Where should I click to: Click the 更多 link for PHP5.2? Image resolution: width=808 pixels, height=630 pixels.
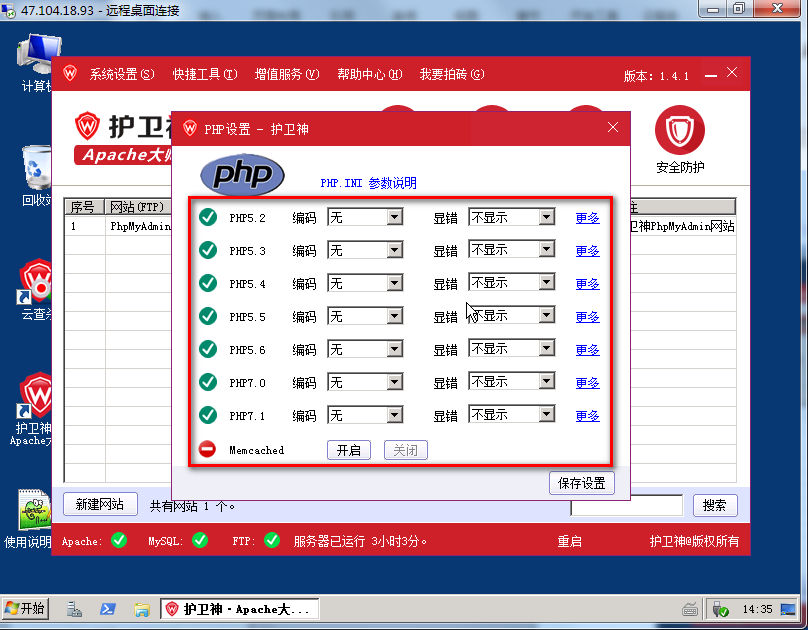tap(587, 218)
